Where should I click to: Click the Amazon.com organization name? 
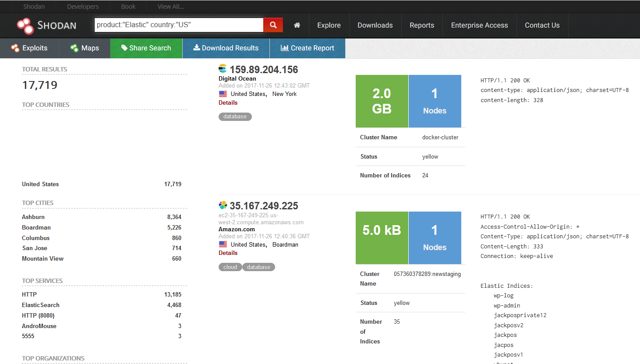coord(237,229)
